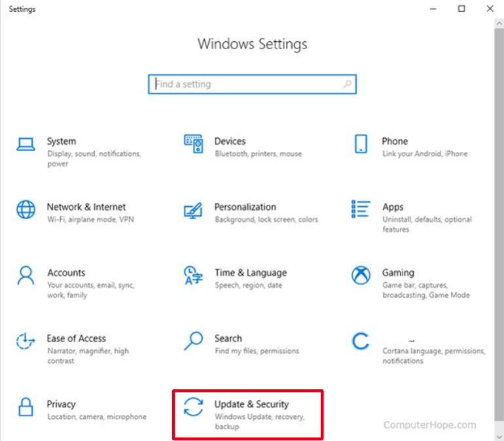
Task: Open the Network & Internet globe icon
Action: [x=26, y=209]
